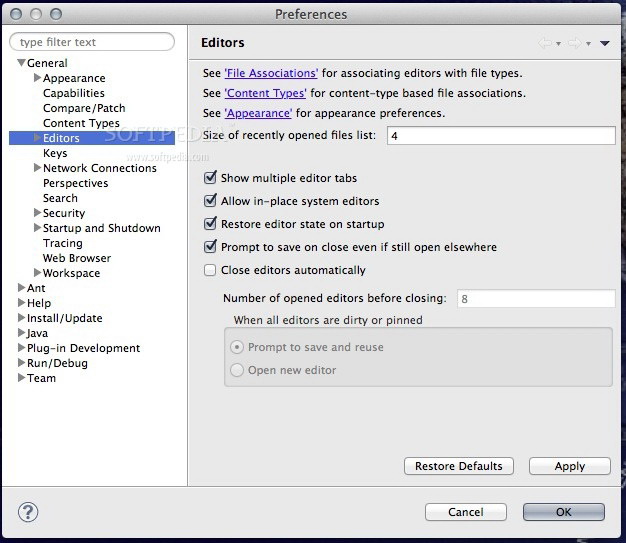Image resolution: width=626 pixels, height=543 pixels.
Task: Expand the Workspace disclosure triangle
Action: point(37,273)
